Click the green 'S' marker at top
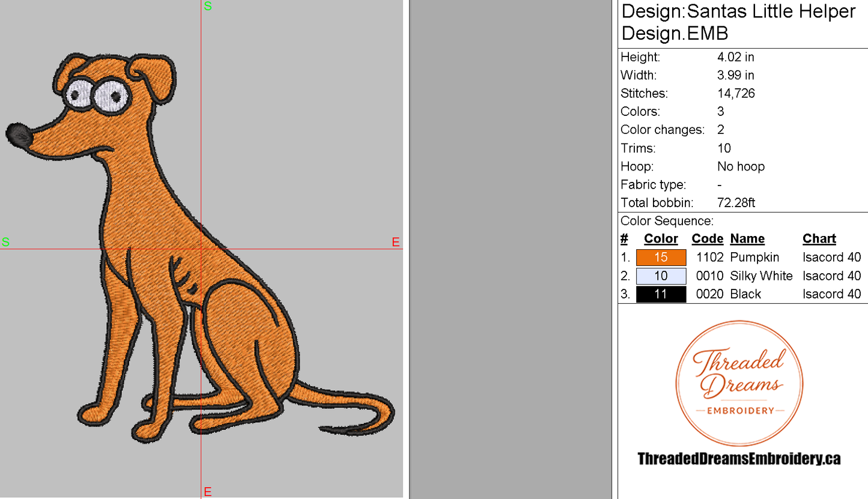The width and height of the screenshot is (868, 499). pos(208,7)
